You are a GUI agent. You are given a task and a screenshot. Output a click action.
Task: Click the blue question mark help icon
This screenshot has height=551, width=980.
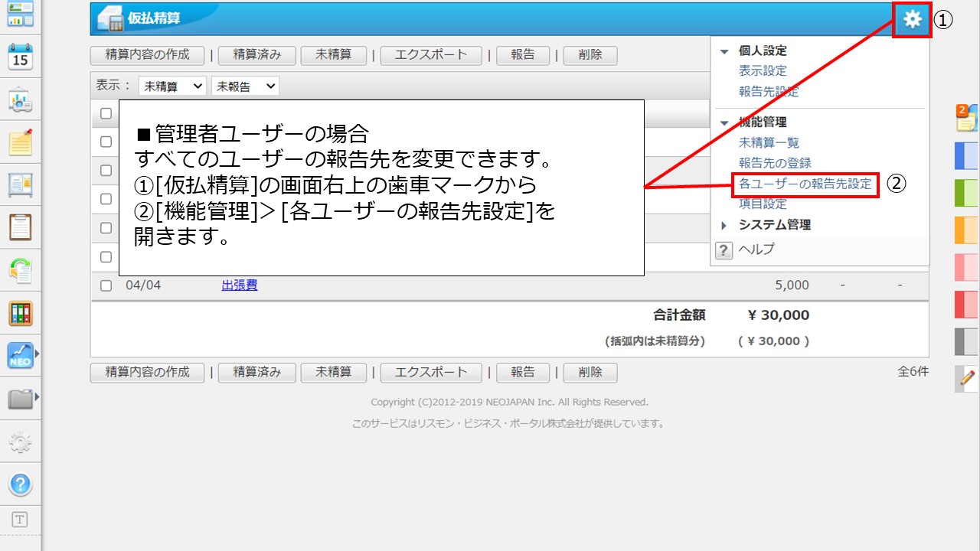pyautogui.click(x=21, y=484)
